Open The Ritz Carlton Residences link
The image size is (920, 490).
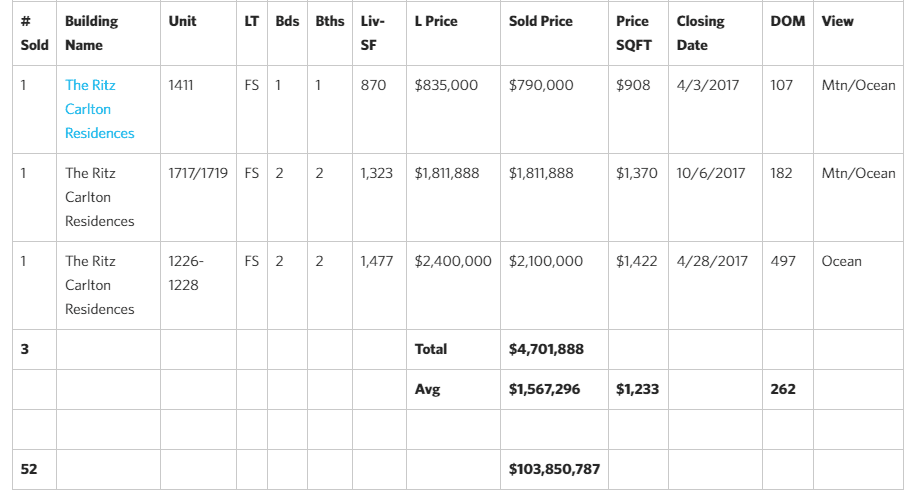pos(99,109)
